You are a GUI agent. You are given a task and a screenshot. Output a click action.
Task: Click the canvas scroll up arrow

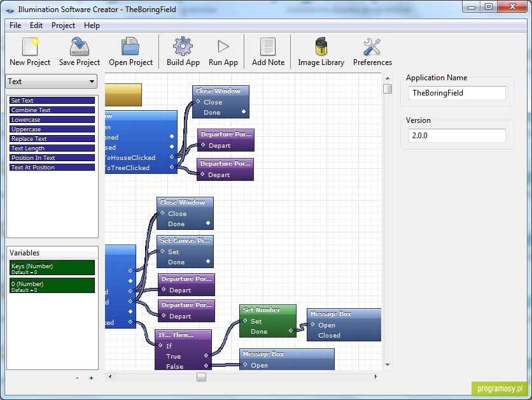click(388, 78)
